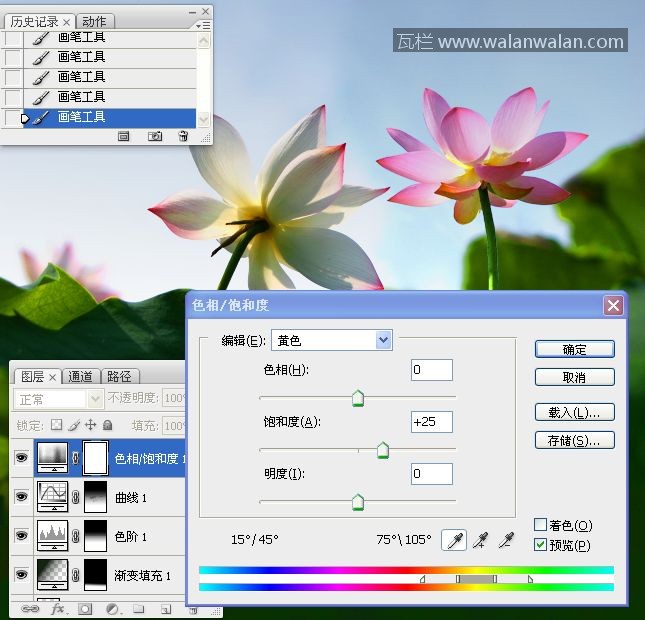Click the 确定 button

[574, 349]
